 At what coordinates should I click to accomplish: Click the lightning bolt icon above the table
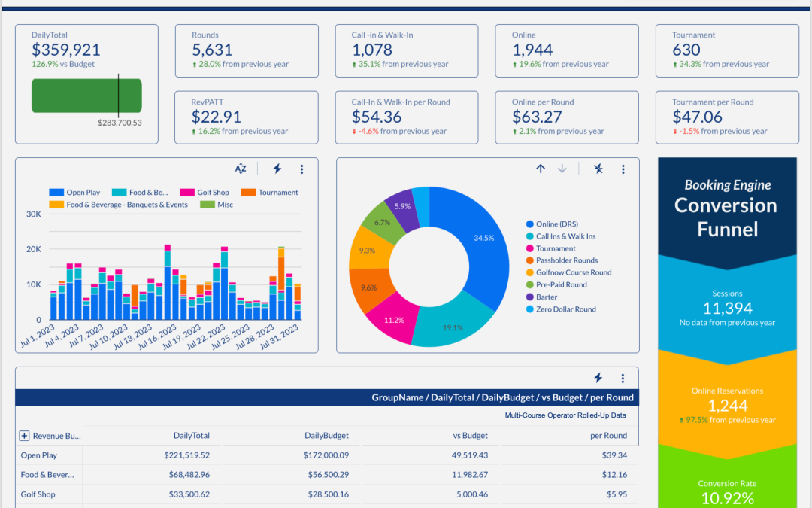coord(598,378)
